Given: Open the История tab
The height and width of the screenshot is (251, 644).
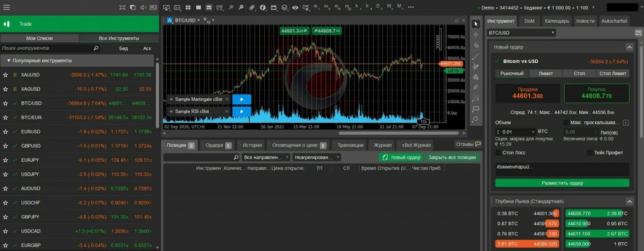Looking at the screenshot, I should [x=252, y=145].
